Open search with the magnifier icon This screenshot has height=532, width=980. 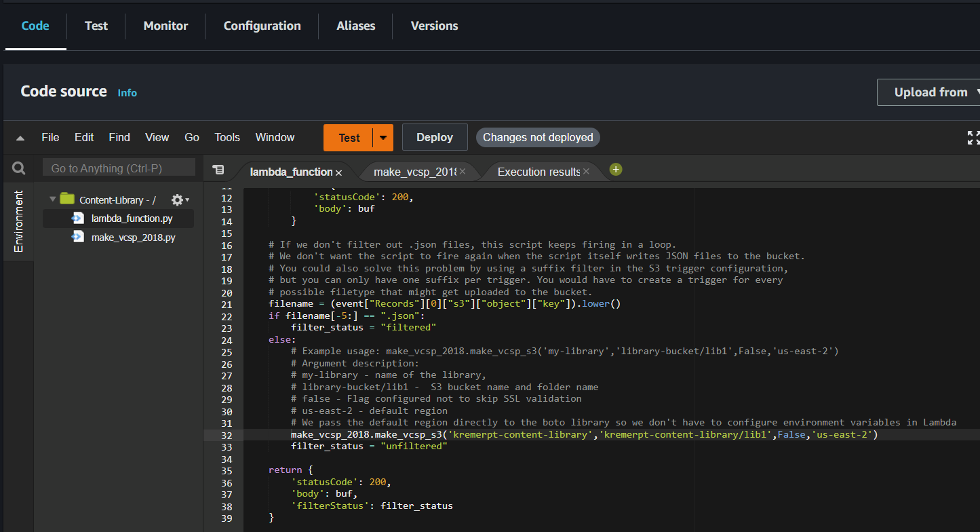18,168
